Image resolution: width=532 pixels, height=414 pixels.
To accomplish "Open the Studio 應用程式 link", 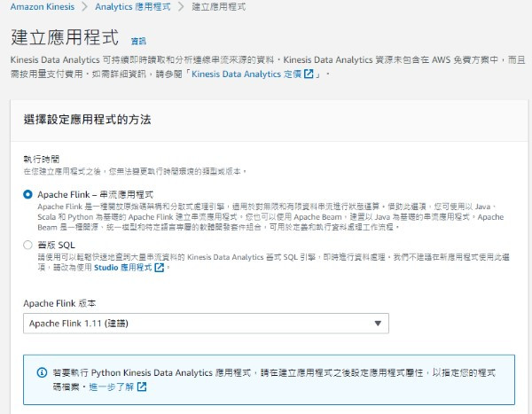I will tap(123, 268).
